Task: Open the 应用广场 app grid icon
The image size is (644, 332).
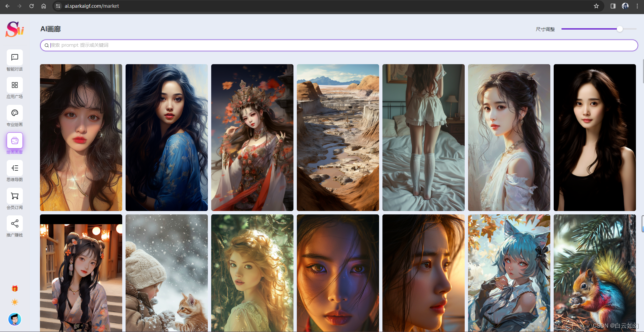Action: coord(15,85)
